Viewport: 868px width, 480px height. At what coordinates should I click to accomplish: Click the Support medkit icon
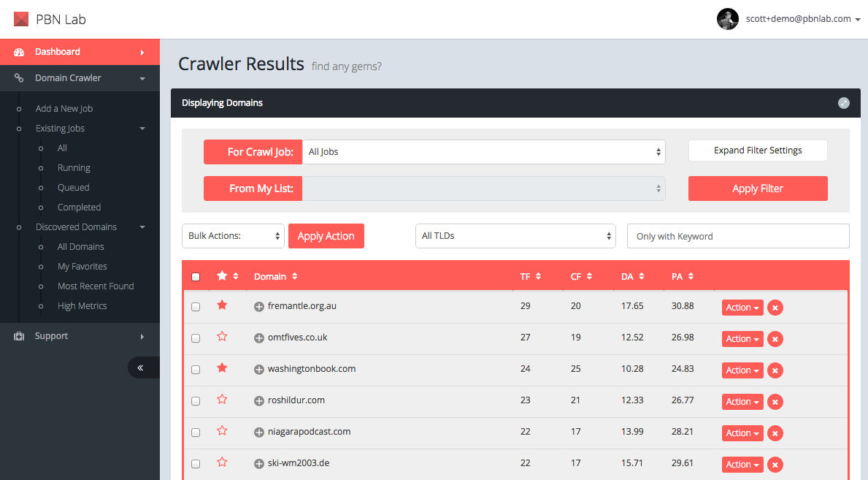[x=19, y=337]
